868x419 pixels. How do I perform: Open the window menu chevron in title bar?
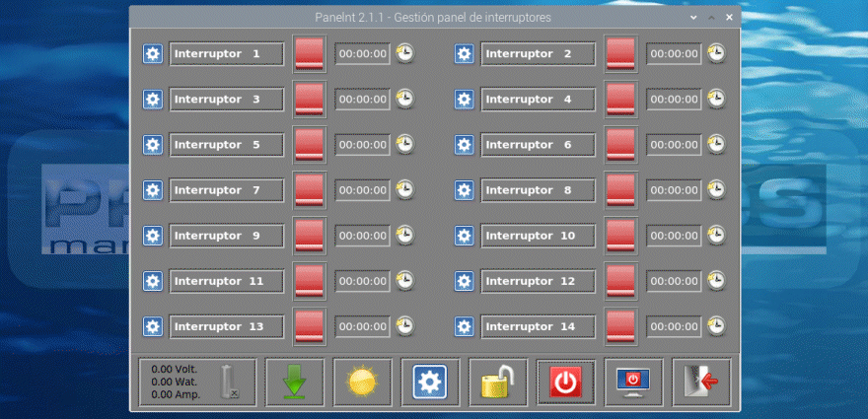[693, 18]
